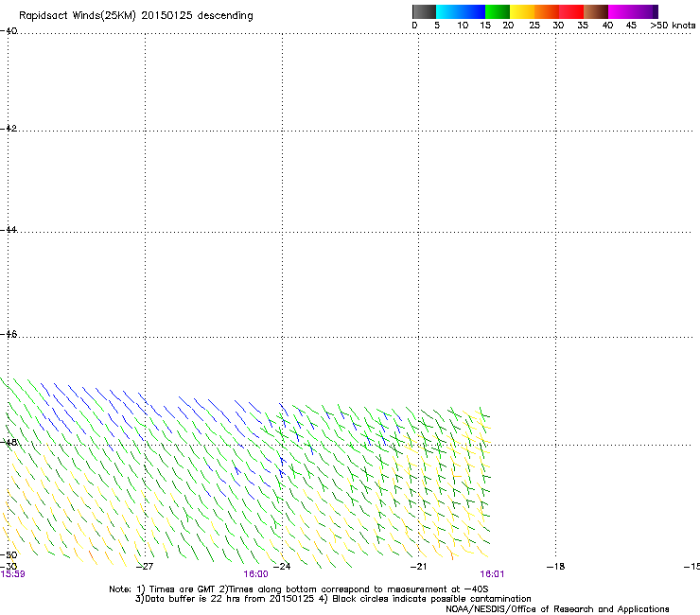Viewport: 700px width, 615px height.
Task: Select the latitude label '-40'
Action: 9,31
